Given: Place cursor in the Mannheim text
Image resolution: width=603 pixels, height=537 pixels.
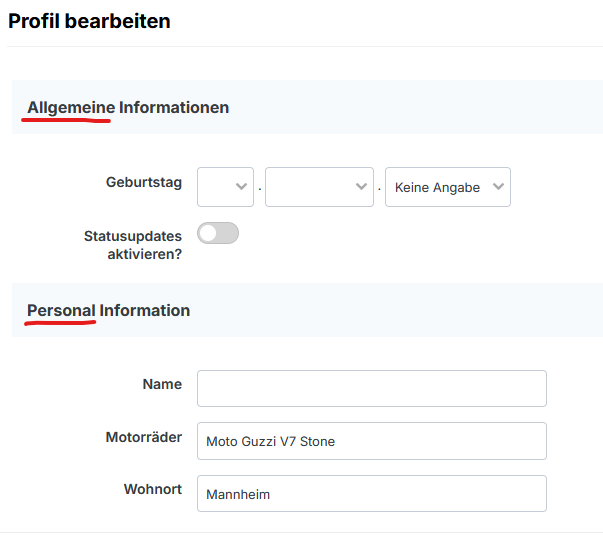Looking at the screenshot, I should pos(238,494).
